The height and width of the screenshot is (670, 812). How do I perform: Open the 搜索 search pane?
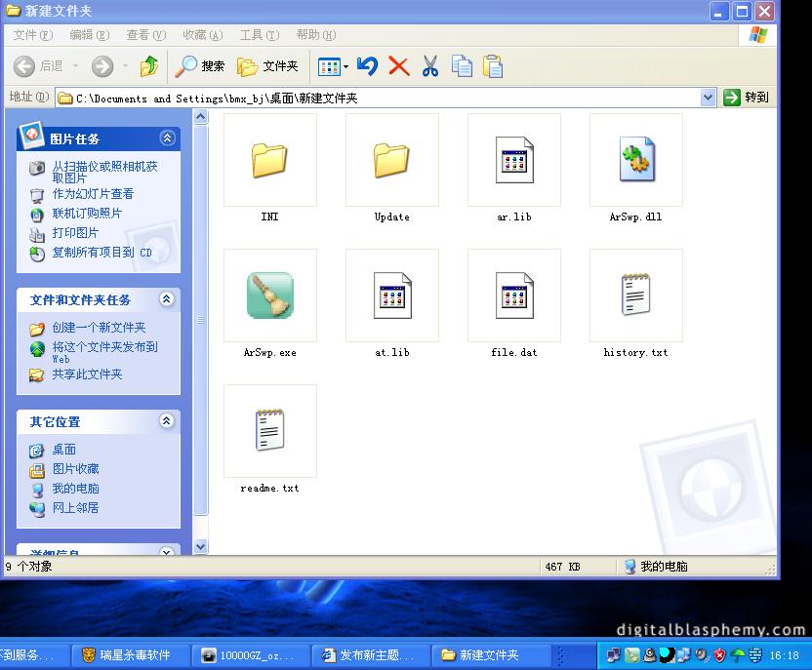[x=199, y=66]
